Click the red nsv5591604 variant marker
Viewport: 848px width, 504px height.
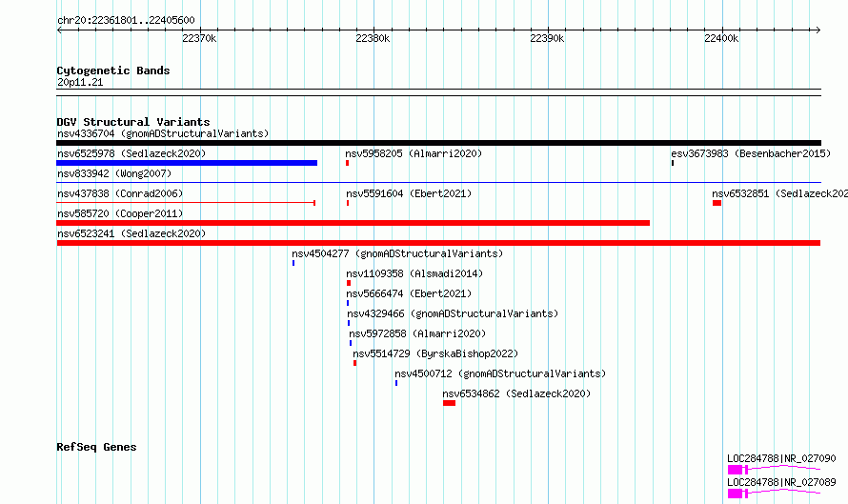[x=348, y=203]
